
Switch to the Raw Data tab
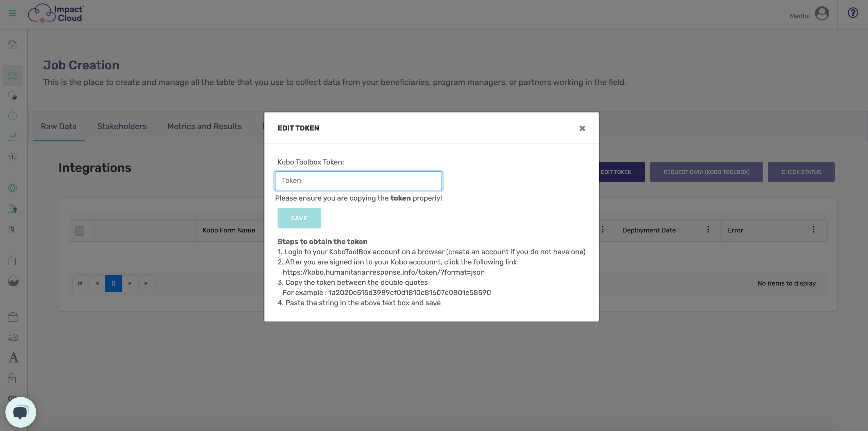pos(59,126)
